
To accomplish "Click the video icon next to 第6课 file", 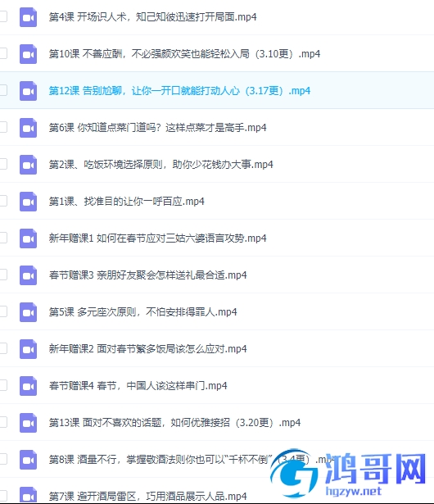I will tap(29, 128).
